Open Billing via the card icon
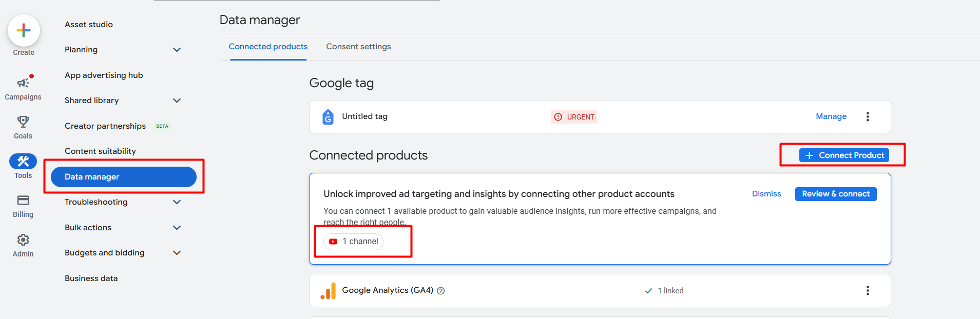The image size is (980, 319). pyautogui.click(x=23, y=201)
